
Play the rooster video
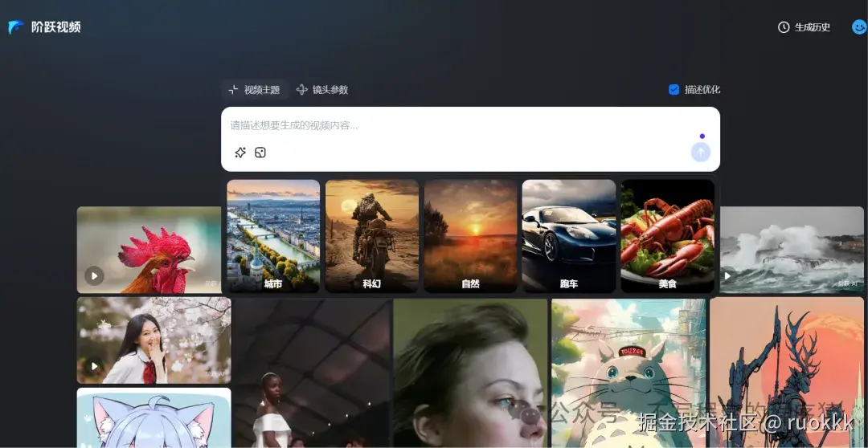click(x=94, y=275)
